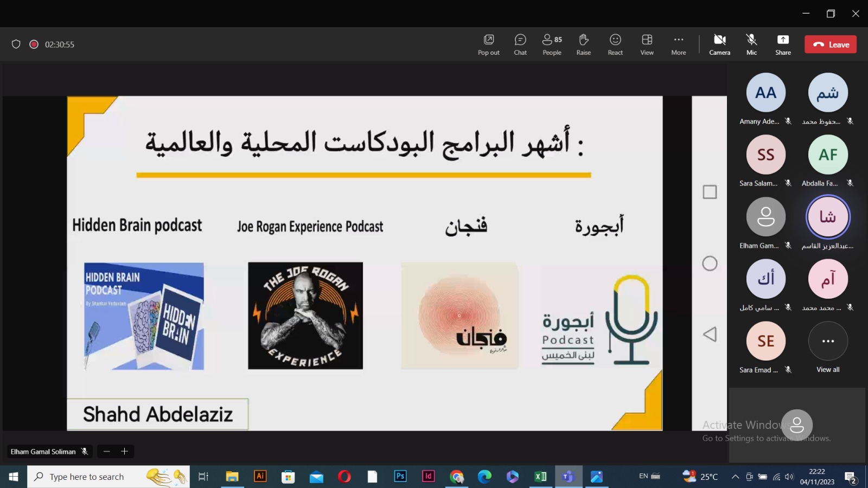Image resolution: width=868 pixels, height=488 pixels.
Task: Open Excel from the taskbar
Action: [x=541, y=477]
